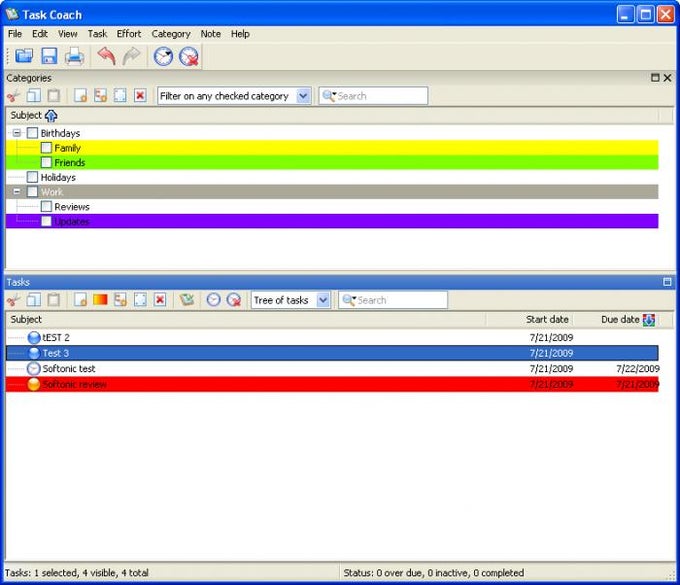This screenshot has width=680, height=585.
Task: Click Copy icon in Categories toolbar
Action: pyautogui.click(x=34, y=95)
